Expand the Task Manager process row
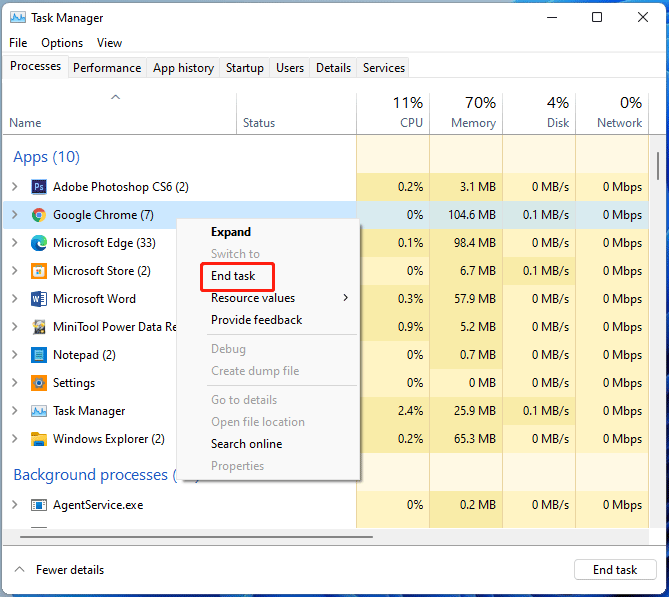The image size is (669, 597). tap(15, 411)
